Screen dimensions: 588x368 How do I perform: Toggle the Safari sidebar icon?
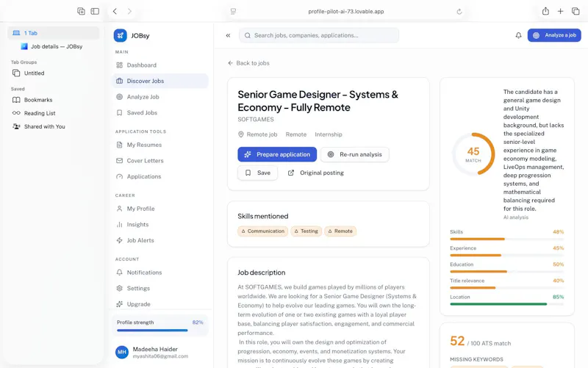[95, 11]
